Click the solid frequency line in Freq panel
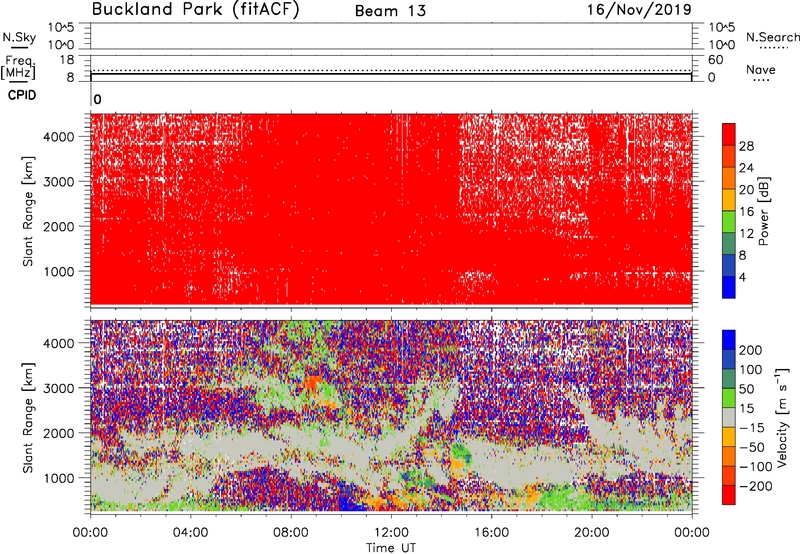Image resolution: width=800 pixels, height=554 pixels. point(391,74)
